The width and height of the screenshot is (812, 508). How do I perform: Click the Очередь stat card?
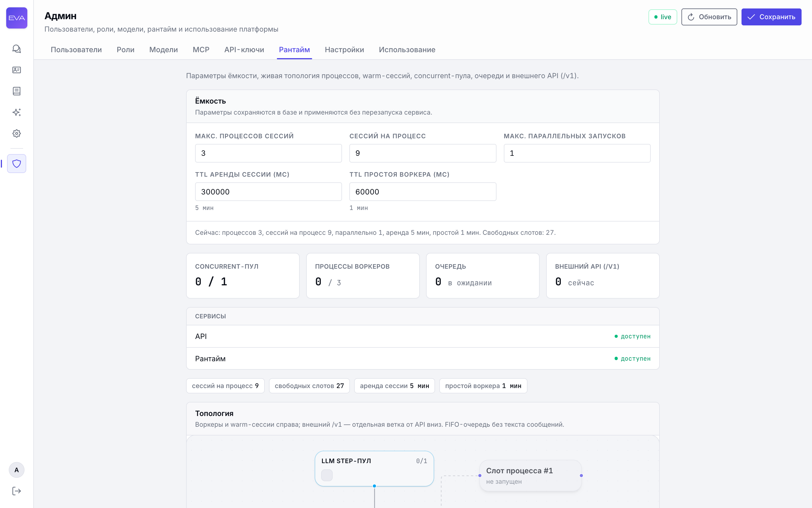click(482, 275)
